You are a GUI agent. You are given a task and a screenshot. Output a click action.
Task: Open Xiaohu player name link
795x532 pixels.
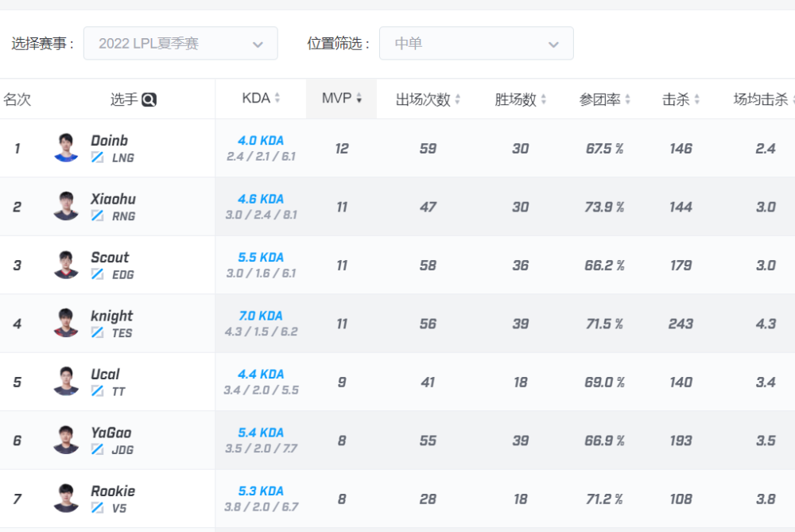[113, 199]
